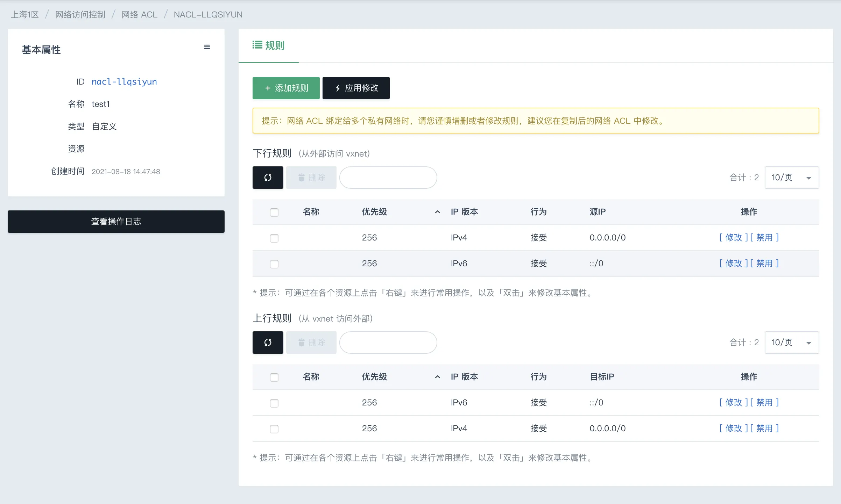This screenshot has width=841, height=504.
Task: Click 优先级 sort arrow in 上行规则 table
Action: 437,377
